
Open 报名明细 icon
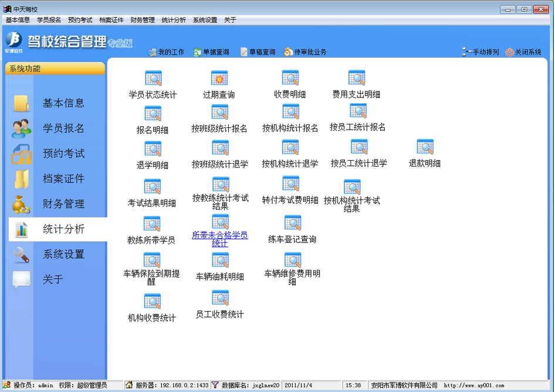coord(153,114)
